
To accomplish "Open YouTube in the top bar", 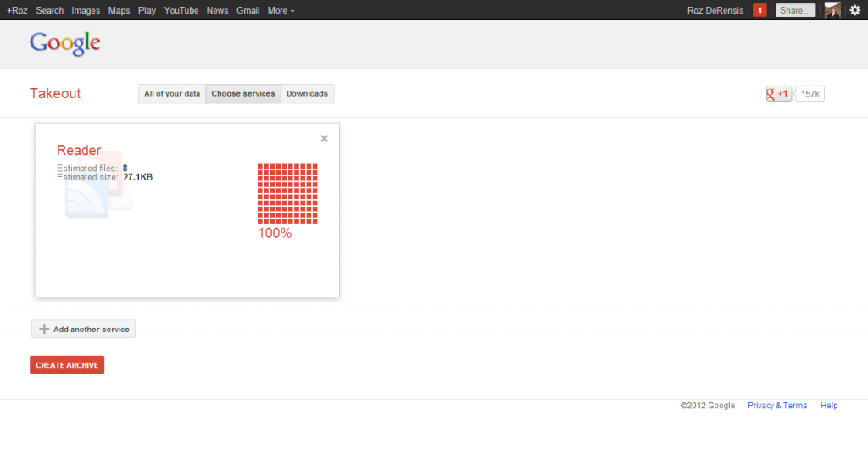I will pos(181,10).
